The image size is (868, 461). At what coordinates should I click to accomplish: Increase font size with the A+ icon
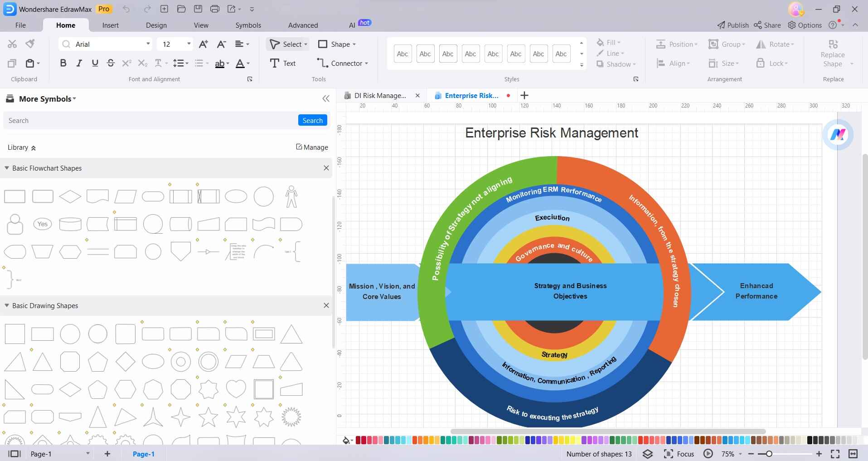204,44
